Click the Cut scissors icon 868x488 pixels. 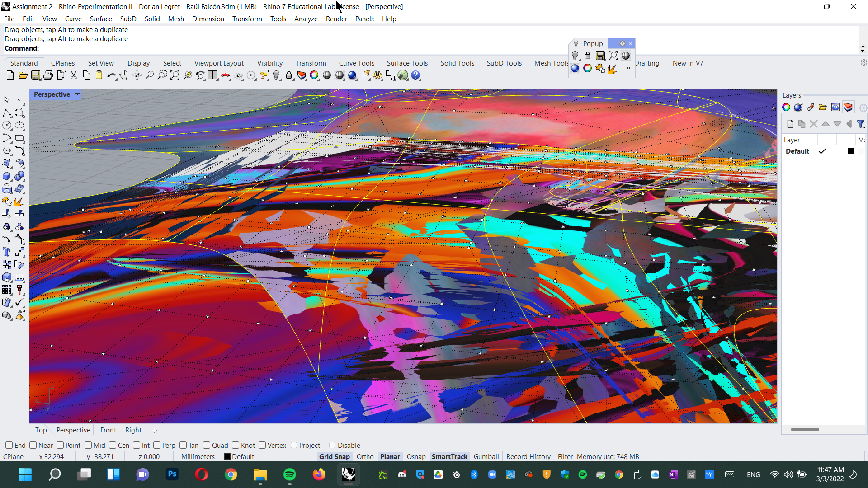pyautogui.click(x=74, y=75)
